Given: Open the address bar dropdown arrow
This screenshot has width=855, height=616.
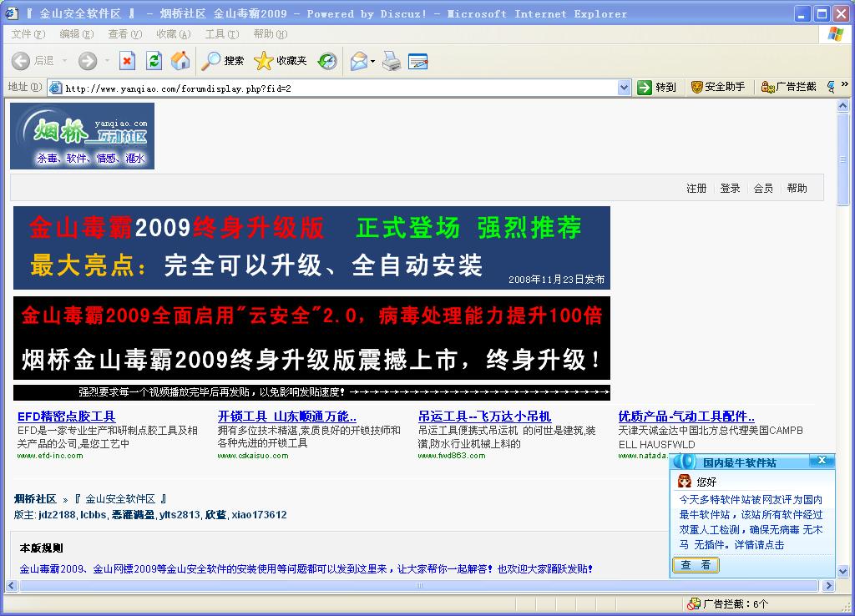Looking at the screenshot, I should pyautogui.click(x=625, y=87).
